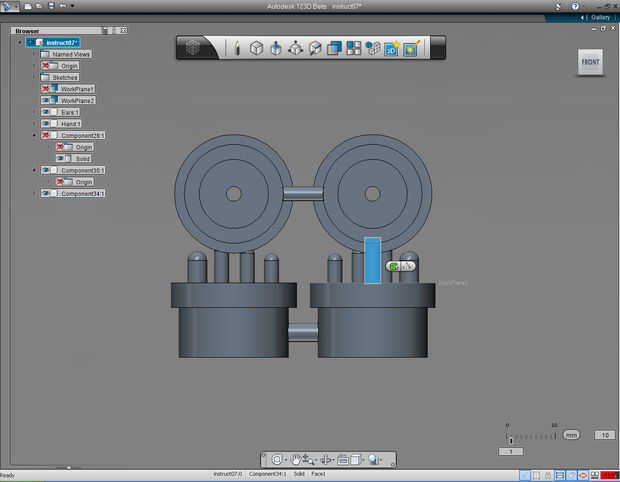Toggle visibility of Component28:1
620x482 pixels.
(46, 135)
